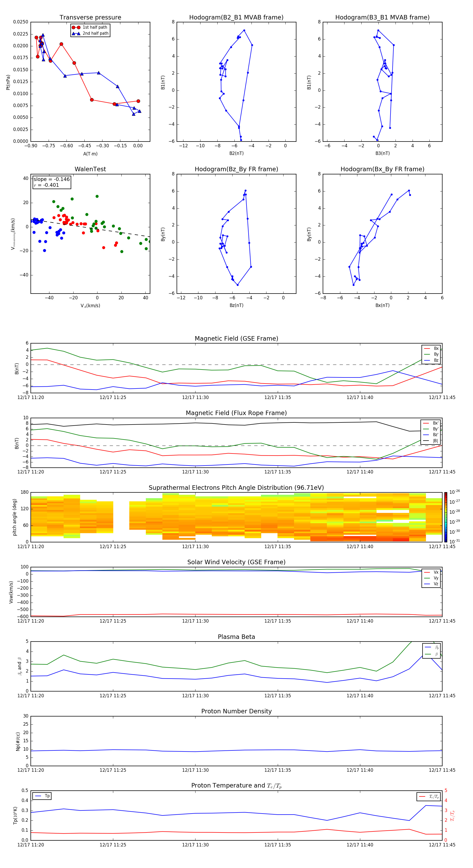Click the 'Magnetic Field (Flux Rope Frame)' title
This screenshot has width=473, height=868.
click(236, 413)
